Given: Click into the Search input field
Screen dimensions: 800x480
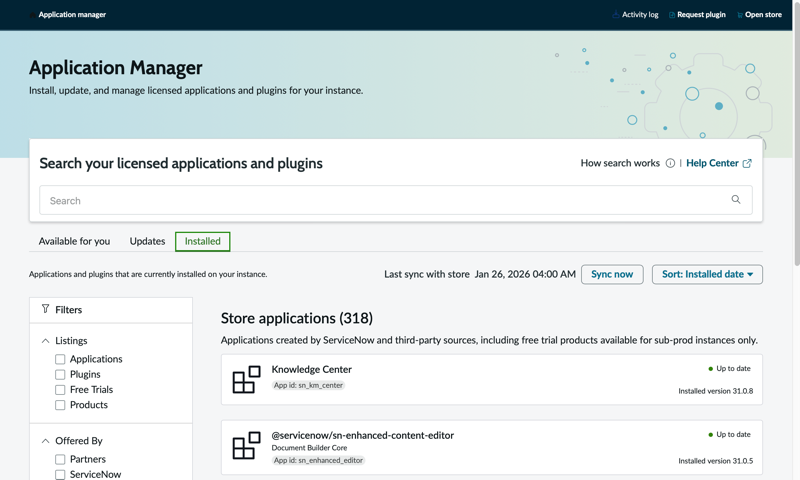Looking at the screenshot, I should [396, 200].
